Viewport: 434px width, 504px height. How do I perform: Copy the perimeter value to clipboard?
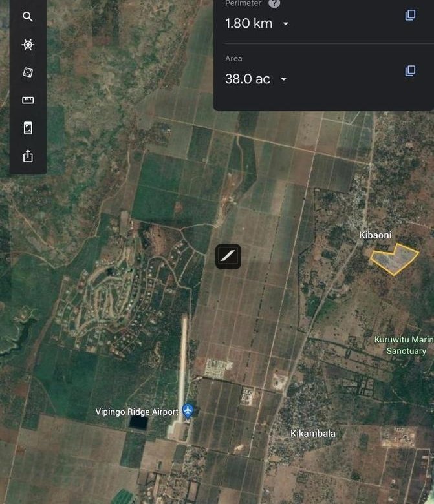click(x=410, y=15)
